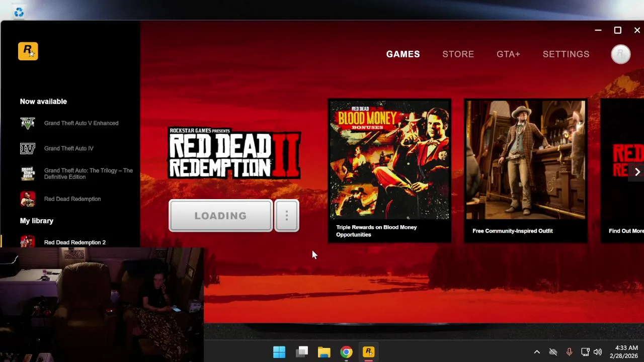Open the SETTINGS tab
The height and width of the screenshot is (362, 644).
pos(566,54)
